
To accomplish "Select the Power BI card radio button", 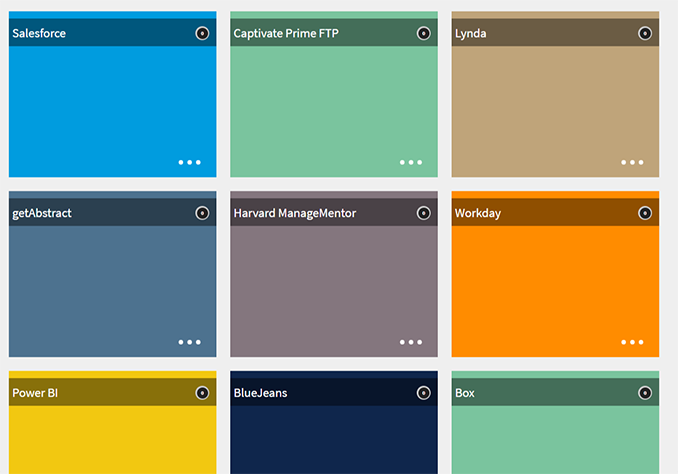I will (x=202, y=393).
